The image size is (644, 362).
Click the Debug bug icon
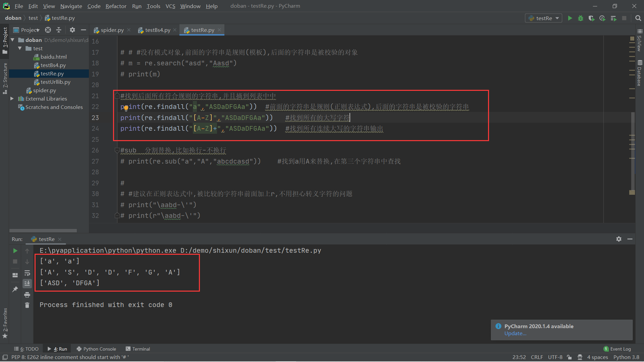click(x=581, y=18)
